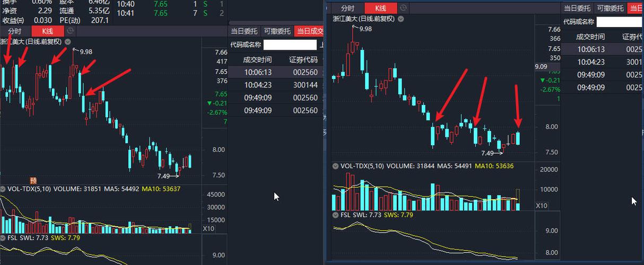Click the refresh icon beside left K线 tab
The image size is (644, 265).
tap(70, 31)
